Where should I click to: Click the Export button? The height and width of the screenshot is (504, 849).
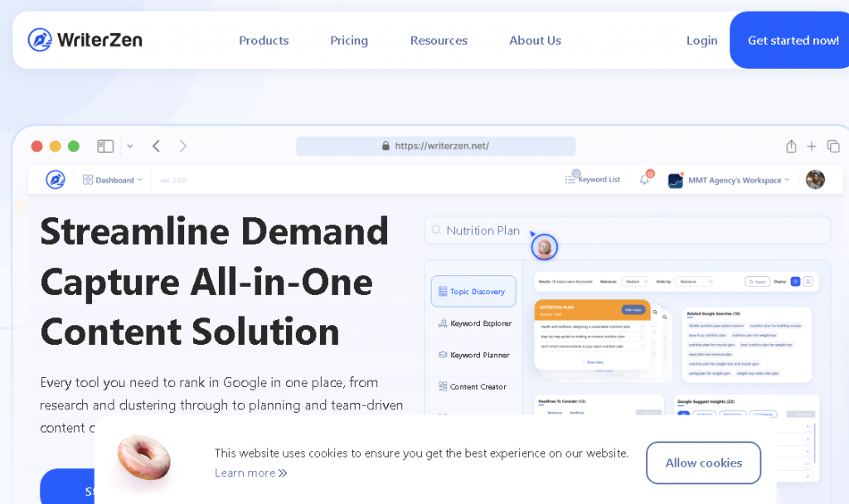[757, 282]
